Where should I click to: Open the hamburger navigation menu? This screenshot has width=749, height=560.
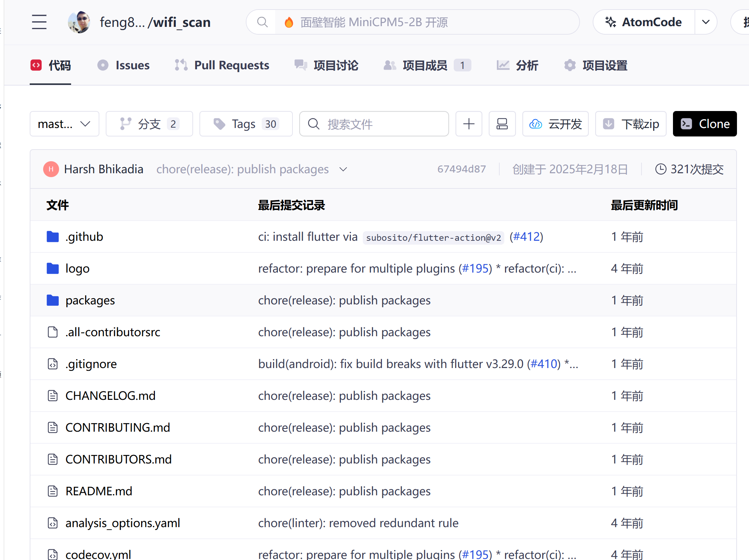click(39, 22)
